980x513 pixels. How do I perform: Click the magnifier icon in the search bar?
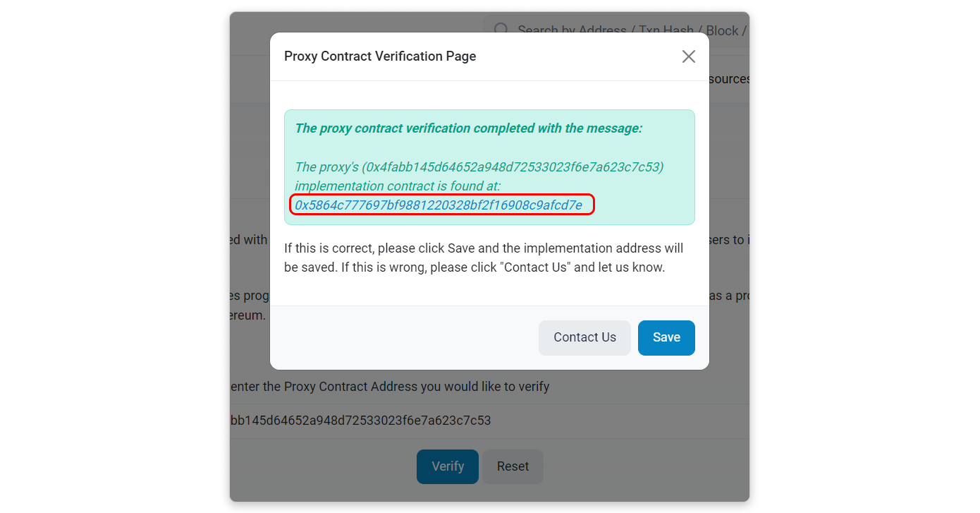(x=501, y=30)
